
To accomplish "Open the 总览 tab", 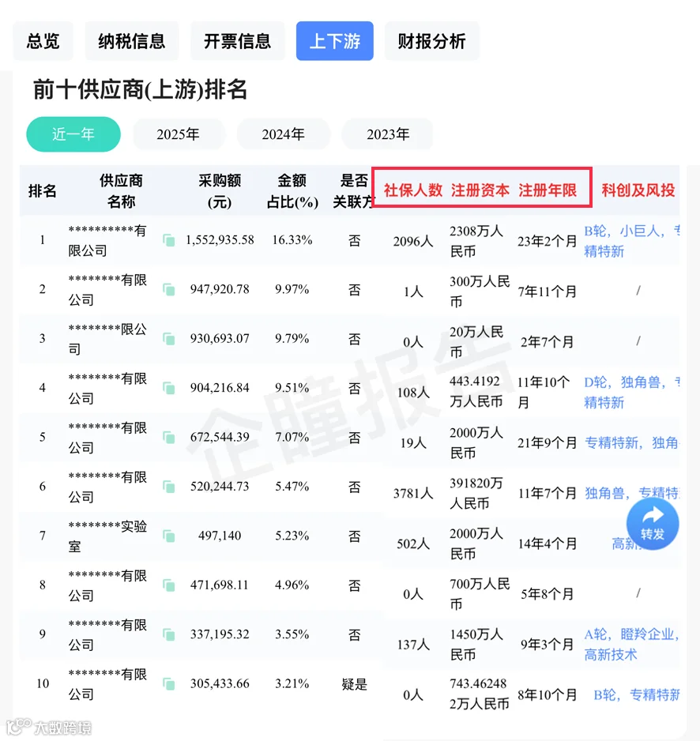I will click(x=43, y=41).
